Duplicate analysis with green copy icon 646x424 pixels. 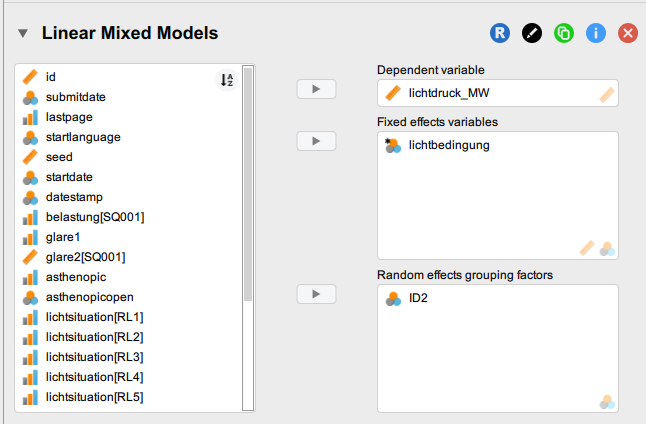(564, 33)
